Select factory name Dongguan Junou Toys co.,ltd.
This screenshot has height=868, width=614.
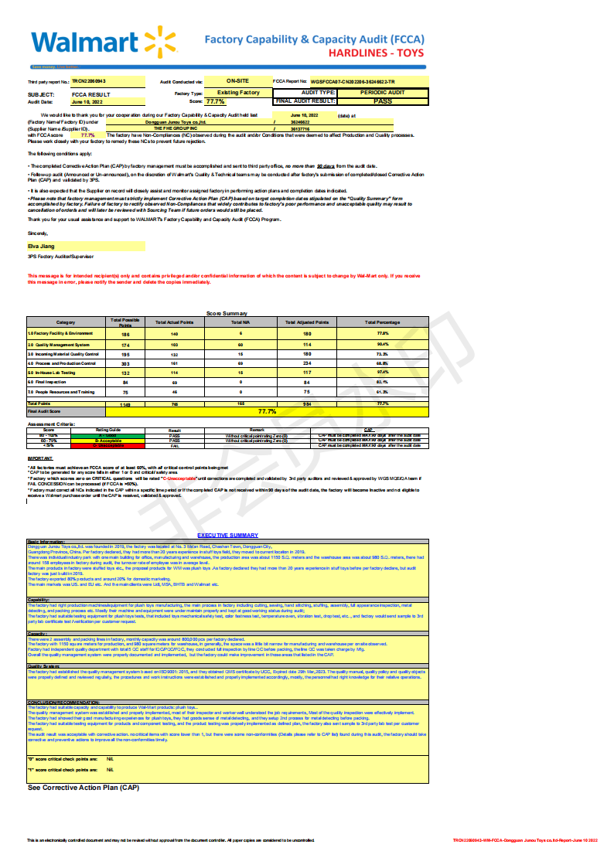pyautogui.click(x=189, y=122)
